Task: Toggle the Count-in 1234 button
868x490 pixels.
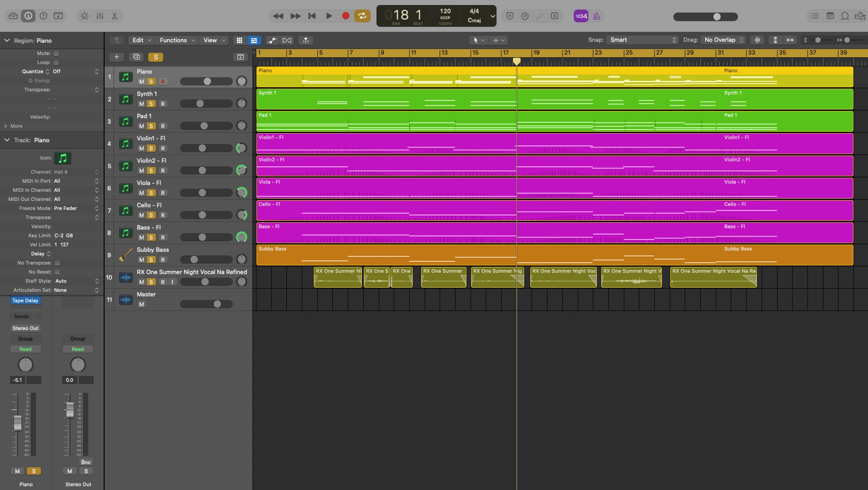Action: [581, 16]
